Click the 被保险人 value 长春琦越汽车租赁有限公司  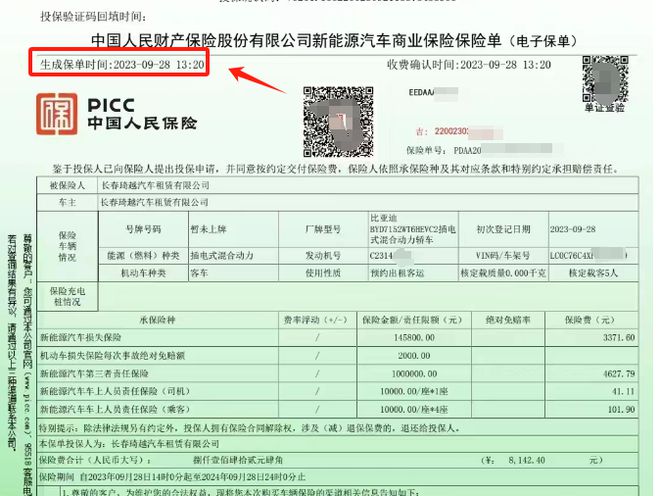155,185
